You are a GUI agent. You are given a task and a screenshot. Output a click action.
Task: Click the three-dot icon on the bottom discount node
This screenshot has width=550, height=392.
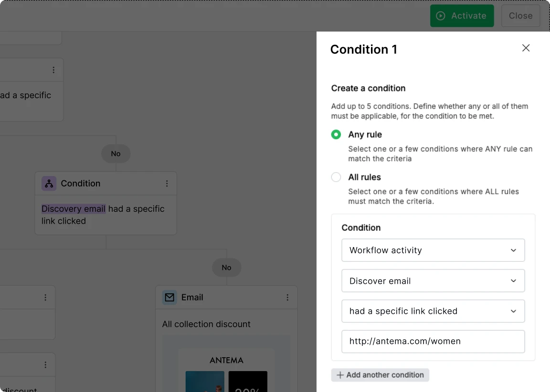tap(45, 364)
